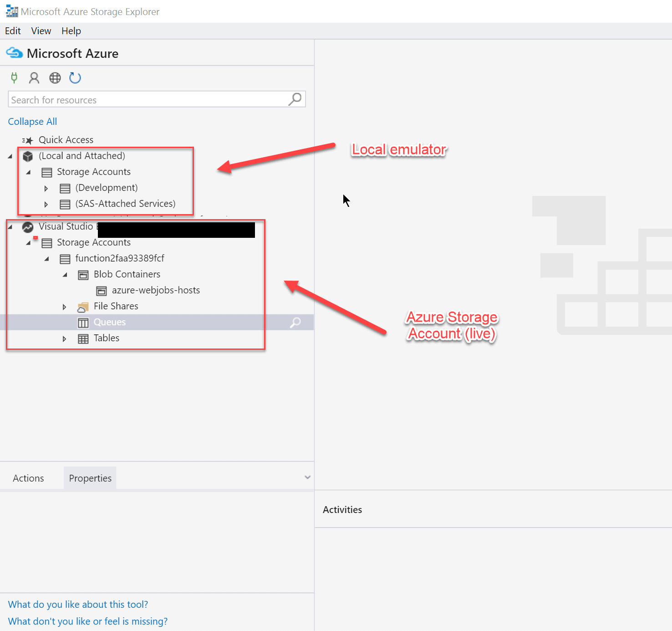Viewport: 672px width, 631px height.
Task: Click Storage Accounts icon under Visual Studio subscription
Action: pyautogui.click(x=47, y=243)
